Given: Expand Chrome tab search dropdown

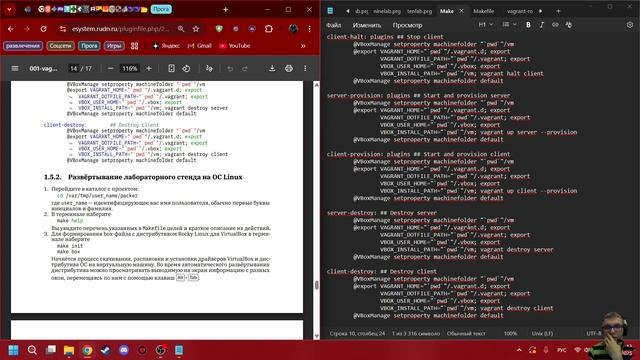Looking at the screenshot, I should tap(9, 9).
